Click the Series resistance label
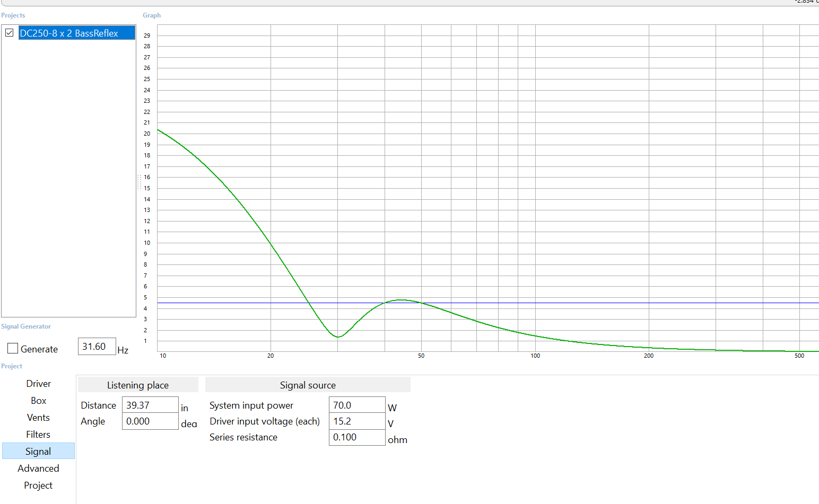The height and width of the screenshot is (504, 819). coord(243,437)
